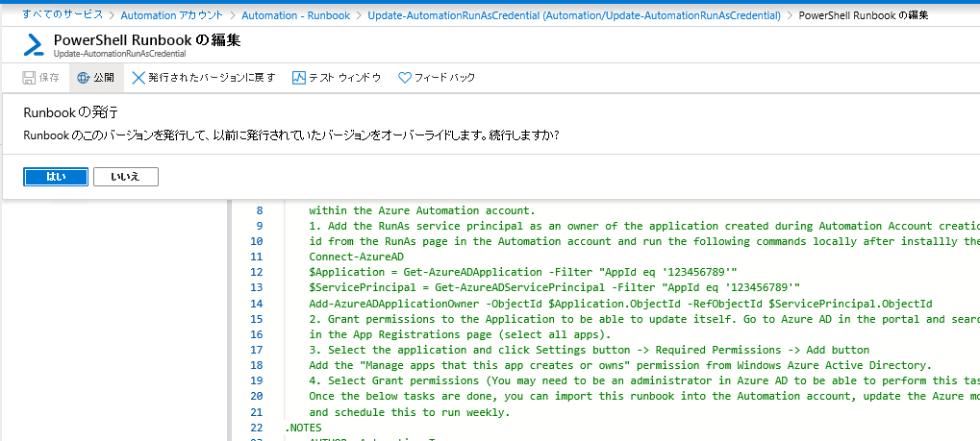Click Update-AutomationRunAsCredential subtitle under the heading
The width and height of the screenshot is (980, 441).
[119, 55]
